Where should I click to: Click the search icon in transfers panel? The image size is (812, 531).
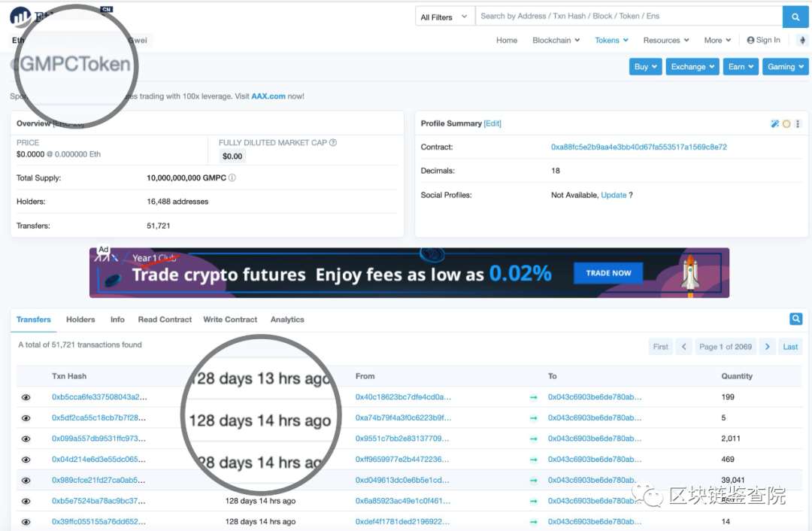pyautogui.click(x=796, y=319)
